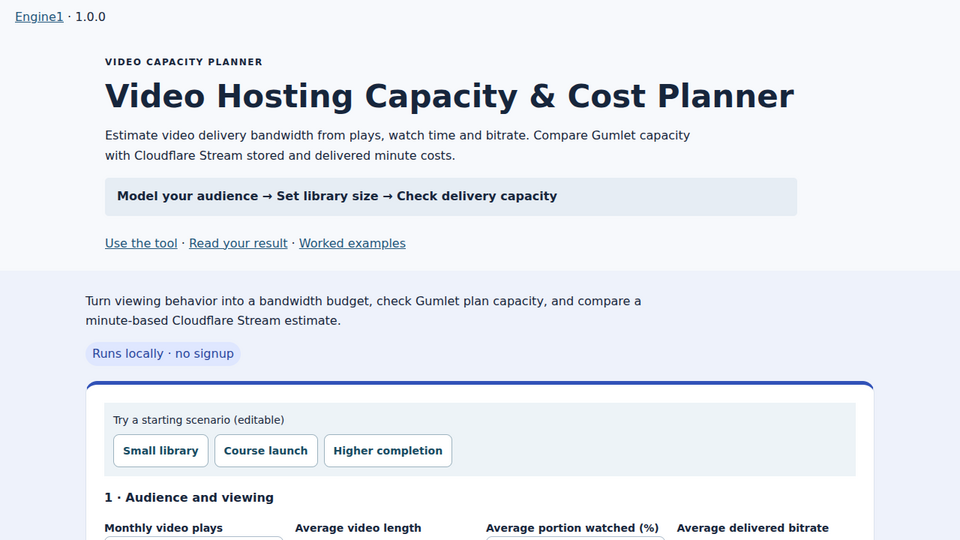The image size is (960, 540).
Task: Open the 'Worked examples' link
Action: (352, 243)
